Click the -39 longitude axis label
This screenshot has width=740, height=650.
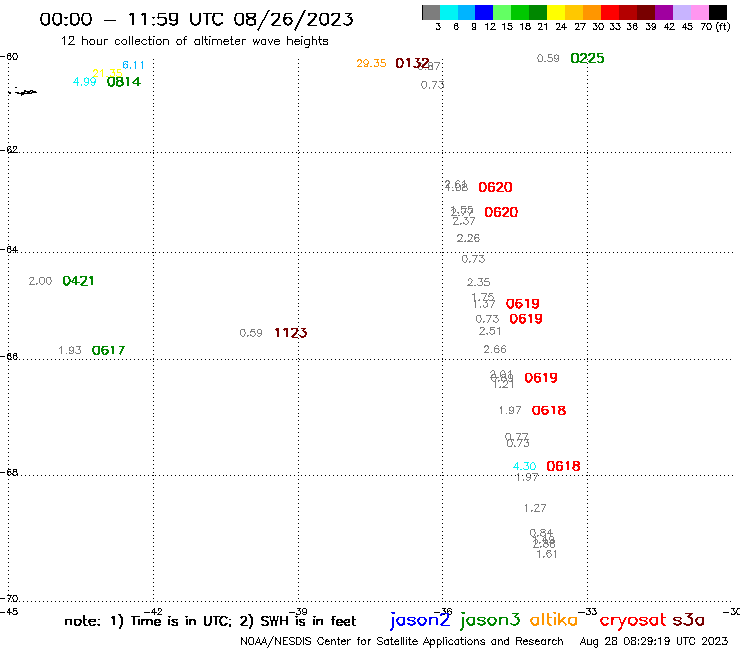pyautogui.click(x=298, y=612)
